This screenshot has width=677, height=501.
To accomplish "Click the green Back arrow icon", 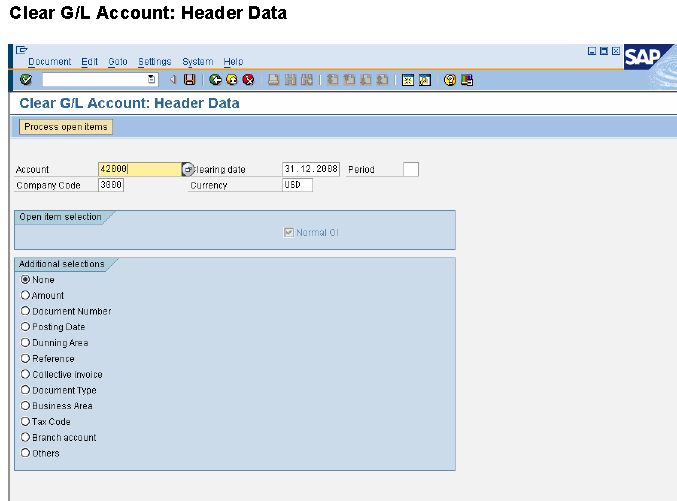I will pyautogui.click(x=215, y=80).
